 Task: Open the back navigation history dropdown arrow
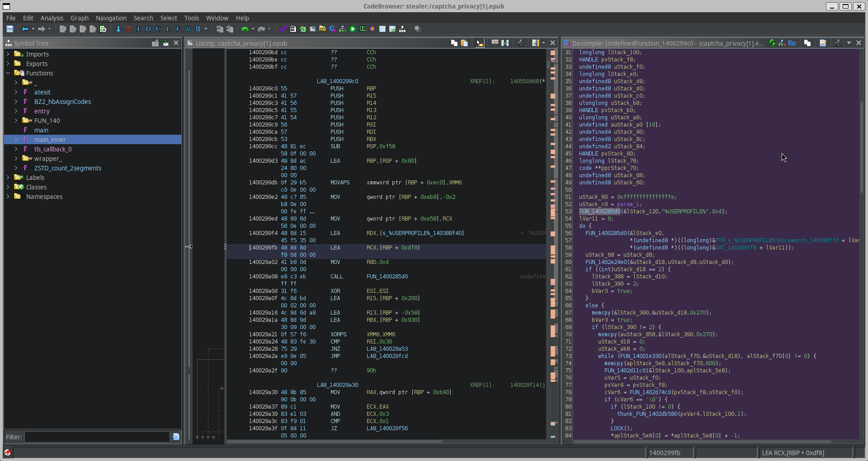pyautogui.click(x=33, y=29)
